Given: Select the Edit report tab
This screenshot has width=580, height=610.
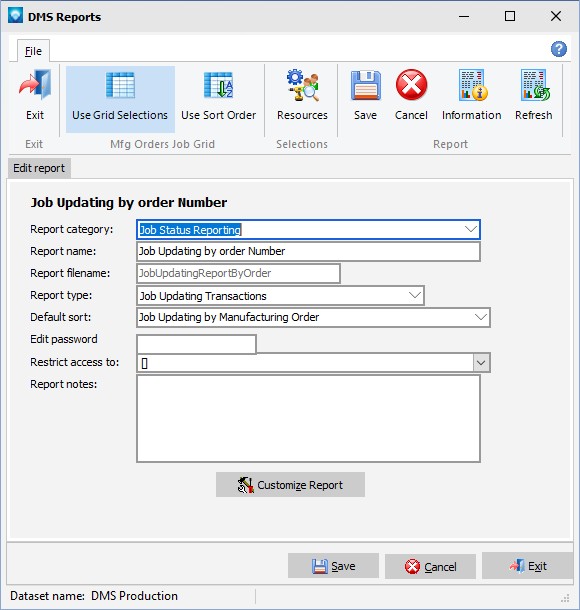Looking at the screenshot, I should (39, 168).
